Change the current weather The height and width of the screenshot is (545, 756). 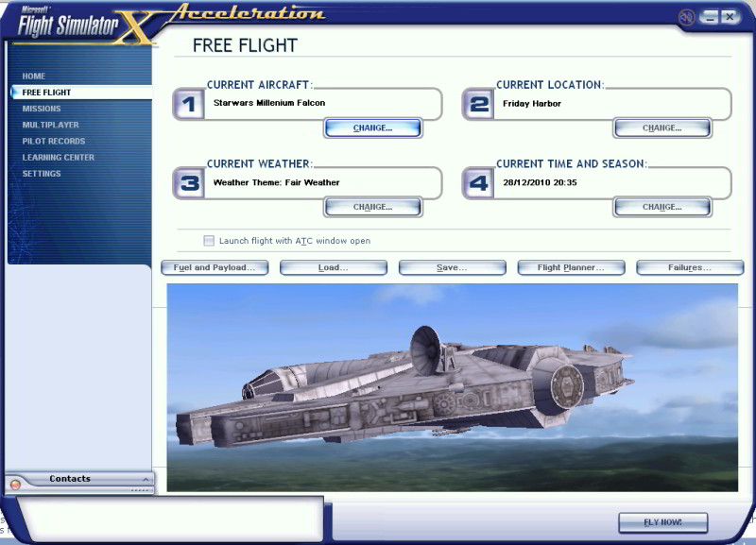pyautogui.click(x=372, y=207)
